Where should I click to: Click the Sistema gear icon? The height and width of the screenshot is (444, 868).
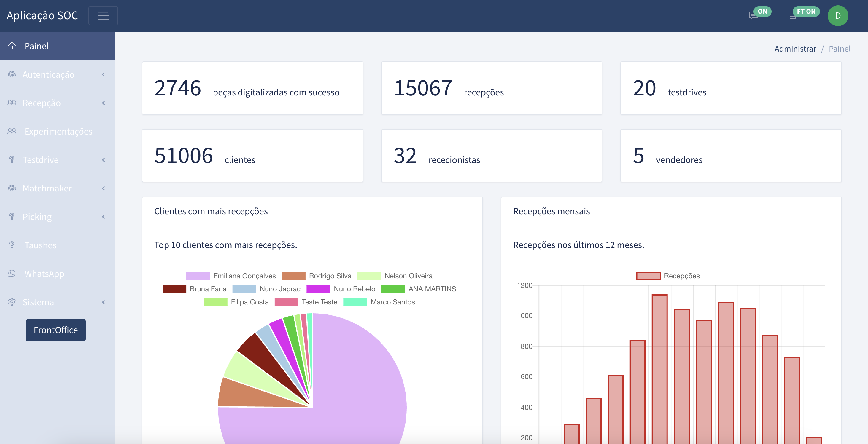pyautogui.click(x=12, y=302)
